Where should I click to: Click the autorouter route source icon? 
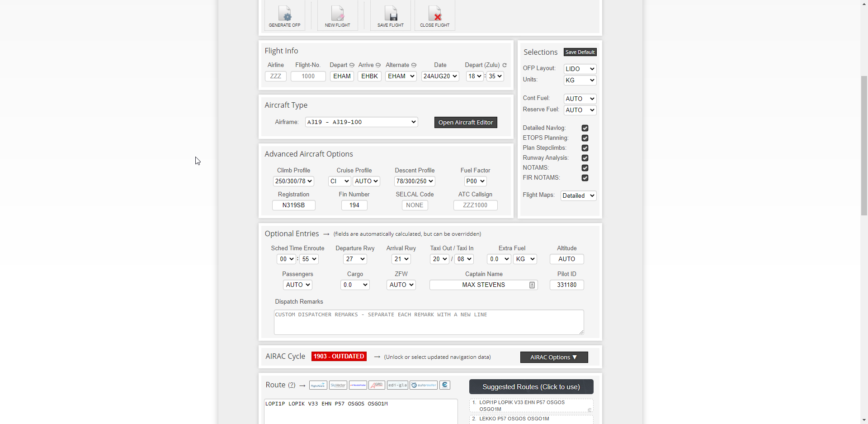(423, 385)
